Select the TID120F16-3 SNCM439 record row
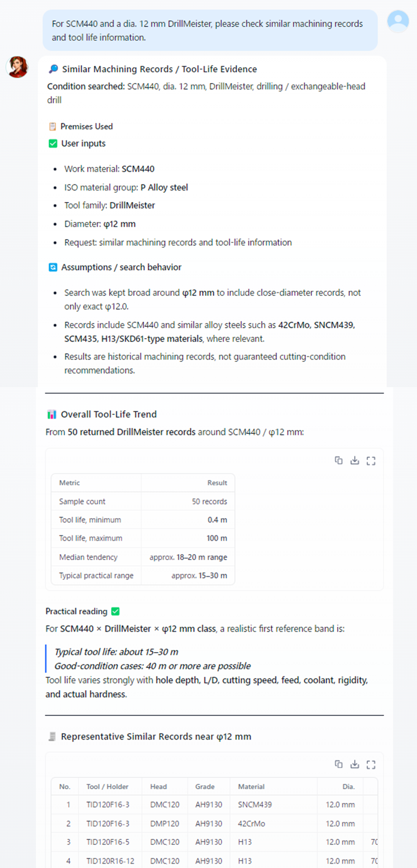The width and height of the screenshot is (417, 868). [x=214, y=805]
